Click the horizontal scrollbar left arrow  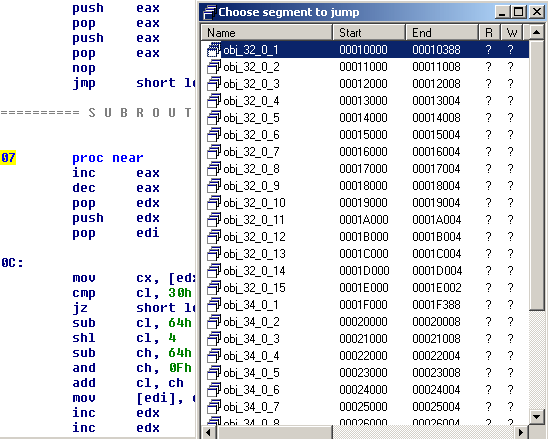[209, 432]
